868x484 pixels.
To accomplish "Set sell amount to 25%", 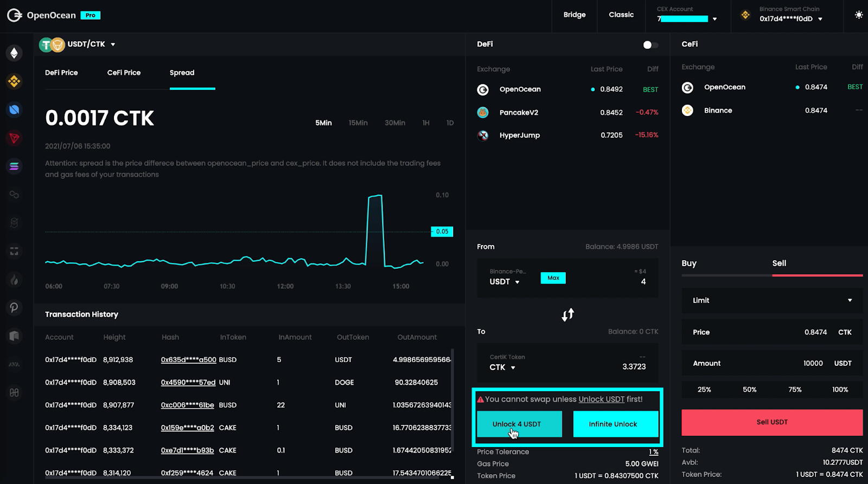I will (704, 390).
